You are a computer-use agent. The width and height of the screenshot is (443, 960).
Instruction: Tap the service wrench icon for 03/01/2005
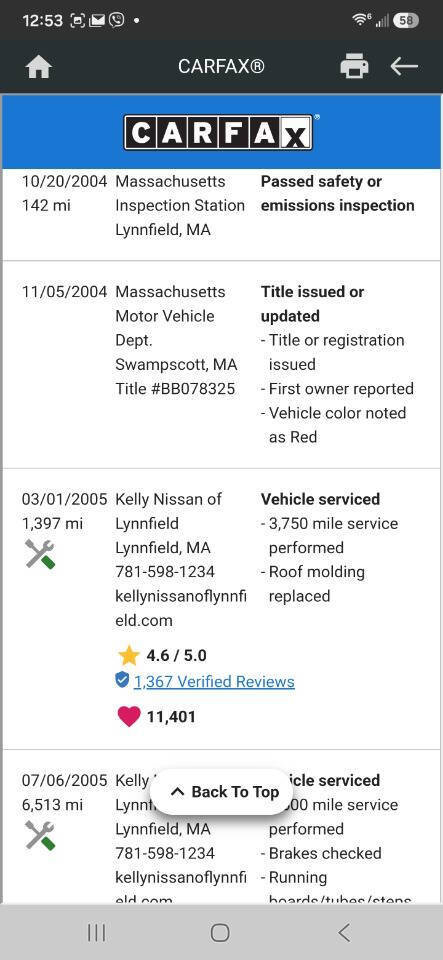[x=40, y=554]
